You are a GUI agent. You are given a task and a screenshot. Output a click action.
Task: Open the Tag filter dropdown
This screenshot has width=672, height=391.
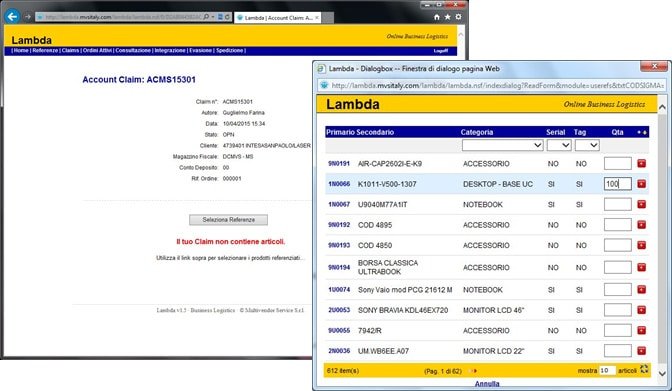(587, 145)
